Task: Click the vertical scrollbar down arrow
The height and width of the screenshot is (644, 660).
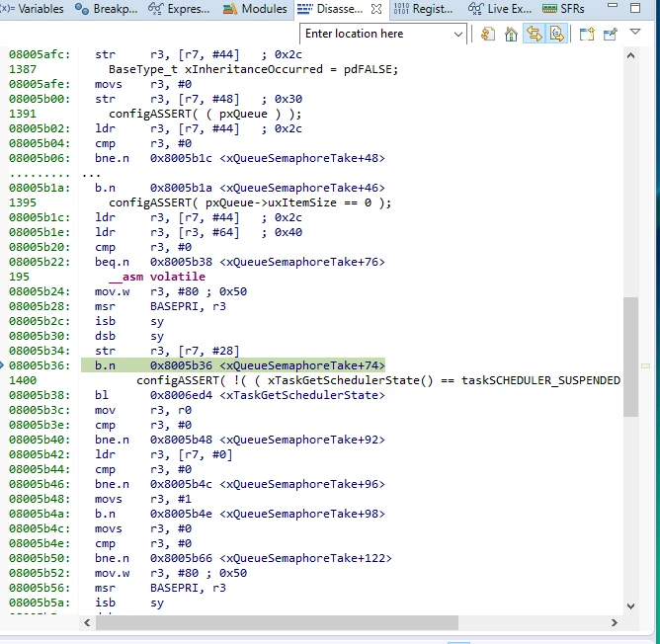Action: click(630, 606)
